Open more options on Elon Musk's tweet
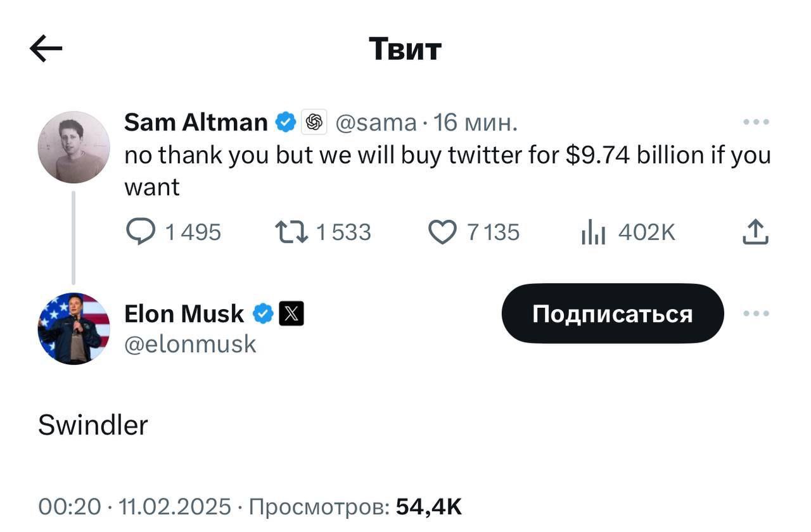 tap(756, 313)
